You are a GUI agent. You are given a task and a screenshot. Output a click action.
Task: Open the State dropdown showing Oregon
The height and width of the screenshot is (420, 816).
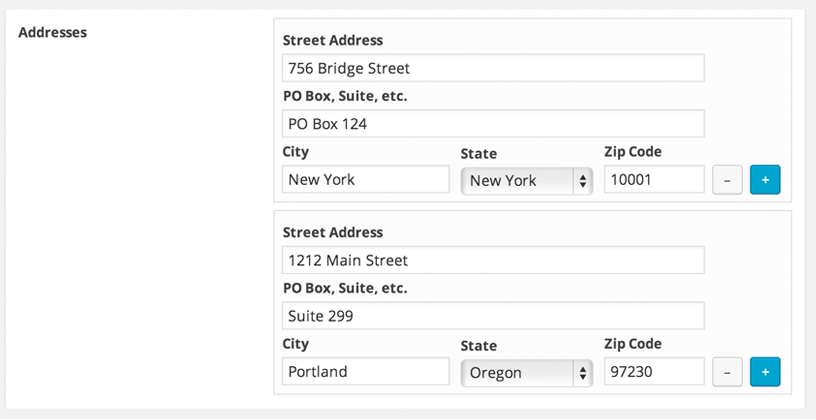526,373
